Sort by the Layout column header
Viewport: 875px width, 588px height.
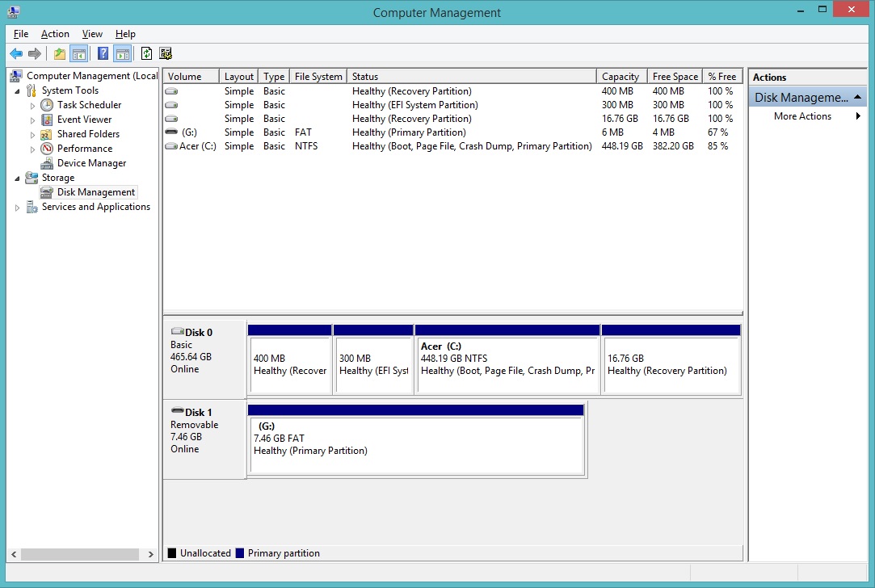[x=239, y=77]
